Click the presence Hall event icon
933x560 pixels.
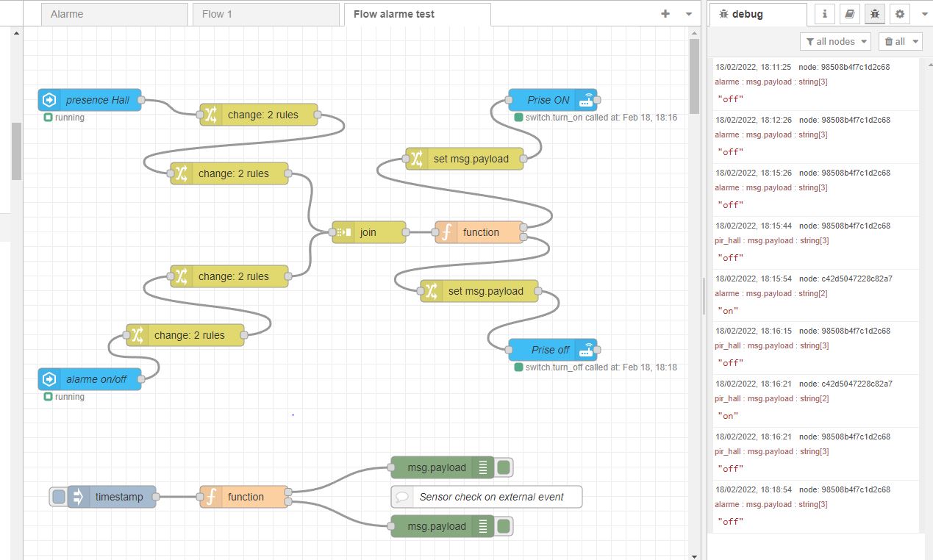(x=49, y=100)
